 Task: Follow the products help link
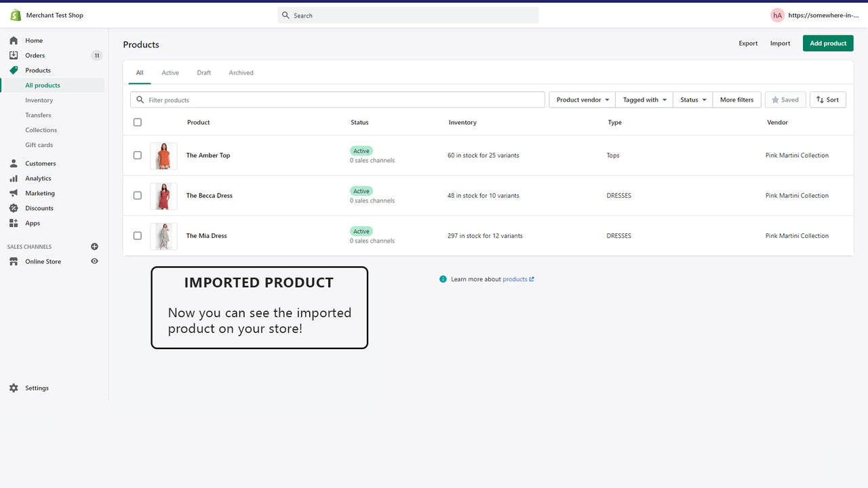518,279
